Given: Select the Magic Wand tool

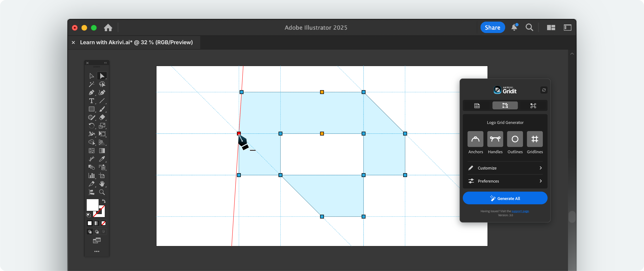Looking at the screenshot, I should click(92, 84).
